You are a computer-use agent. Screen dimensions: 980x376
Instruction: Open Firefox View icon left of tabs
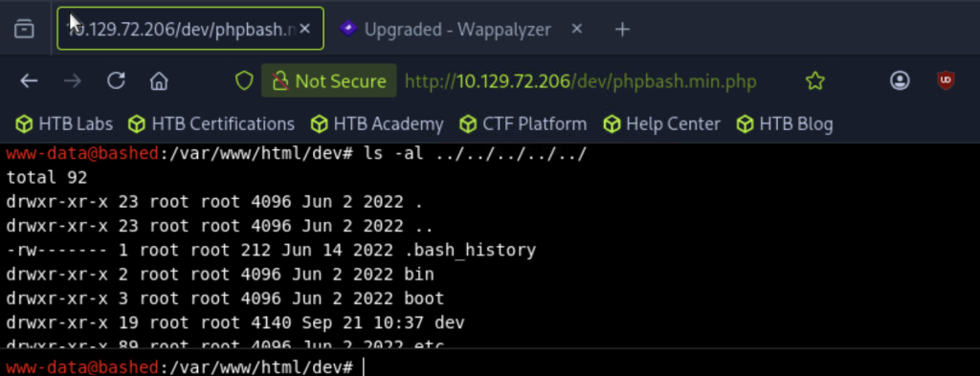tap(24, 30)
